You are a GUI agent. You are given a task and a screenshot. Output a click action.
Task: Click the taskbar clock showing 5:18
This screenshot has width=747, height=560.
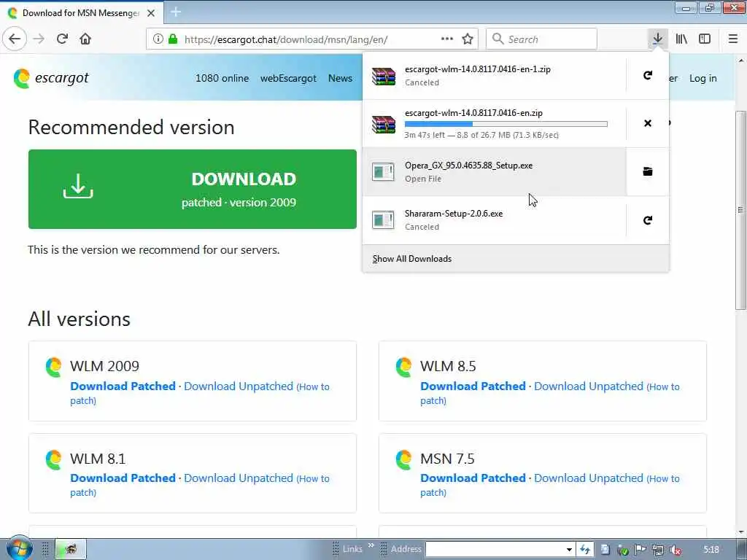pos(711,550)
